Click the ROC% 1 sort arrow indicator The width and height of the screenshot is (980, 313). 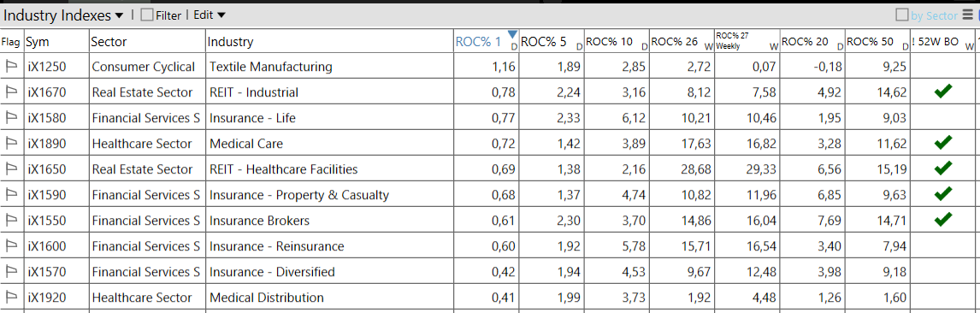pos(512,34)
